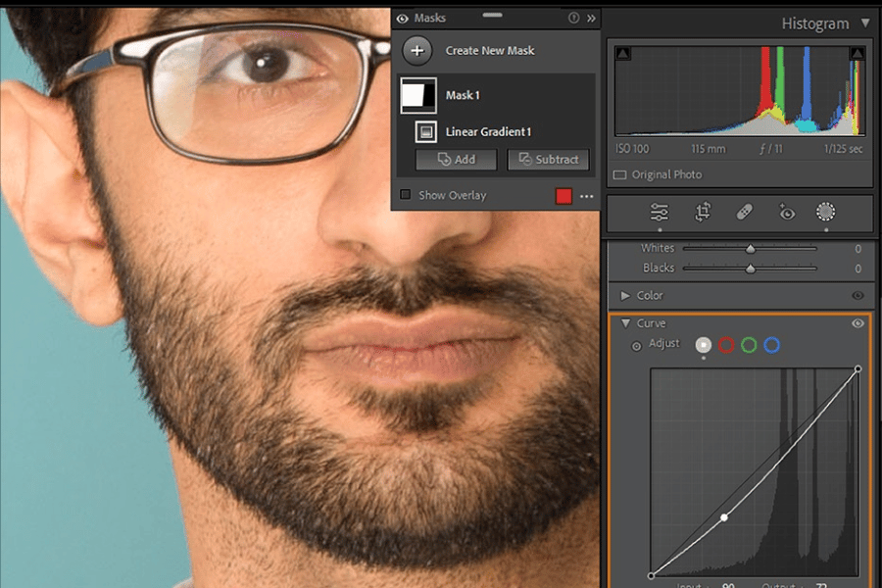This screenshot has height=588, width=882.
Task: Enable the Show Overlay checkbox
Action: click(x=406, y=195)
